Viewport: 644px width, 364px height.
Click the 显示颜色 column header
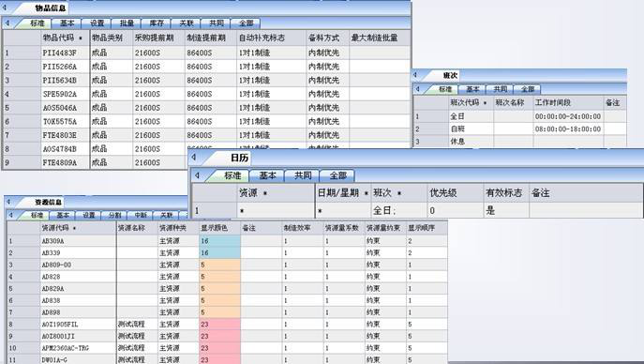(219, 228)
